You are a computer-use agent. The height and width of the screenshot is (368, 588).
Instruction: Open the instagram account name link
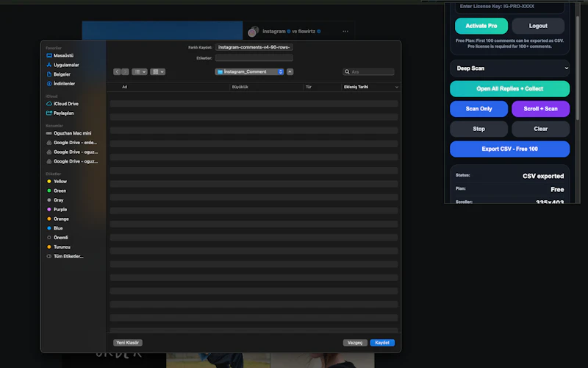273,31
